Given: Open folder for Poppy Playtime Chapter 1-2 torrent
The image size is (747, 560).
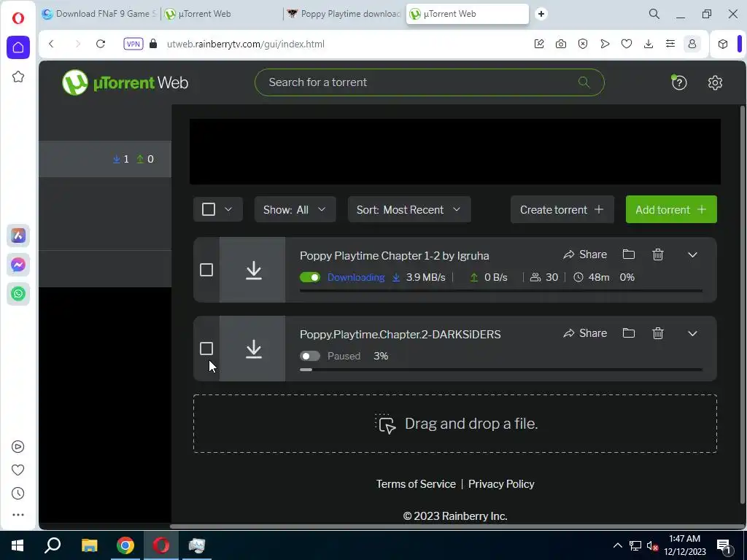Looking at the screenshot, I should point(628,254).
